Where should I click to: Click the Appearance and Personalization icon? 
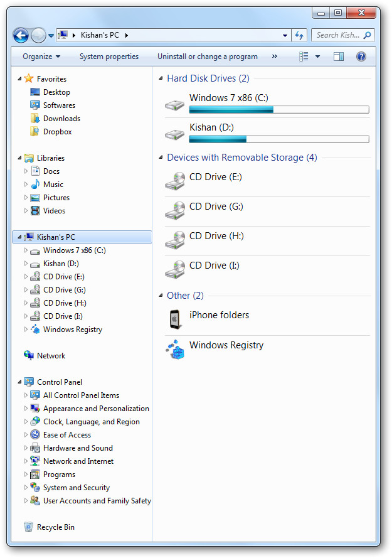(35, 408)
